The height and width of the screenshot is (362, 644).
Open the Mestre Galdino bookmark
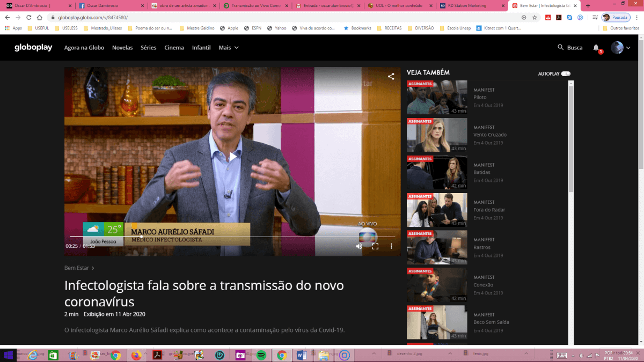tap(196, 28)
